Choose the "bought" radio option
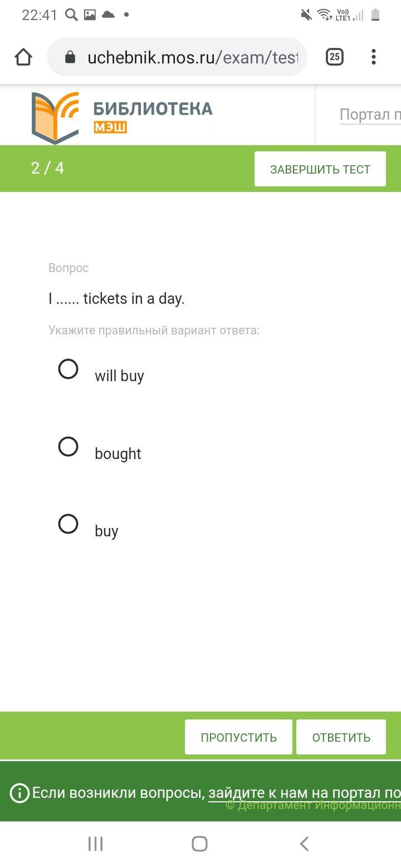 click(x=69, y=446)
